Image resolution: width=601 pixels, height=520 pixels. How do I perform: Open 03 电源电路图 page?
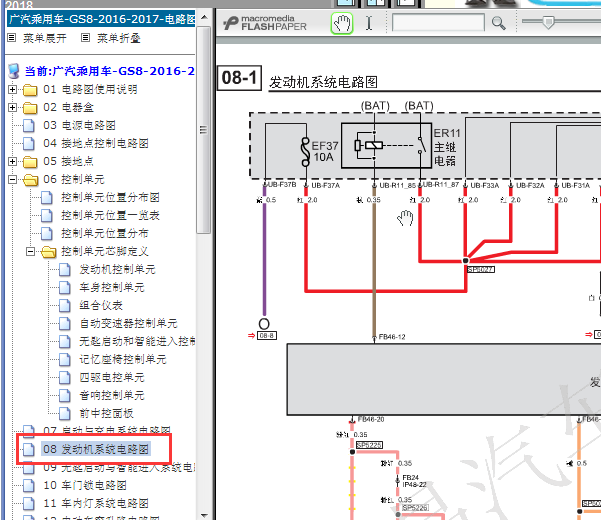(x=79, y=125)
